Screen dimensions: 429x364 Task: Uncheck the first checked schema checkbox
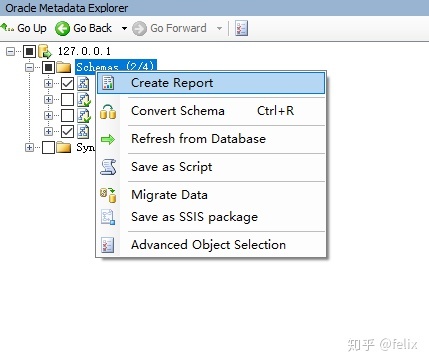pos(67,83)
